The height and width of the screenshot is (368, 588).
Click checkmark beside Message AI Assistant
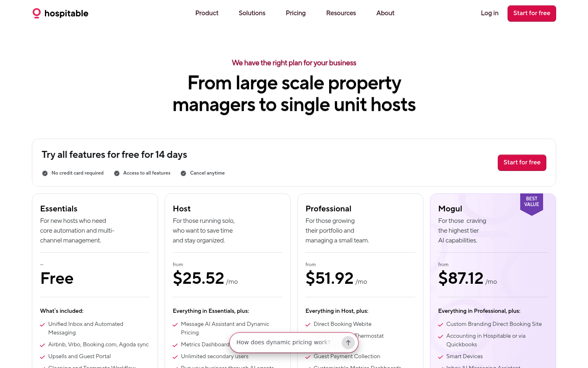coord(175,325)
